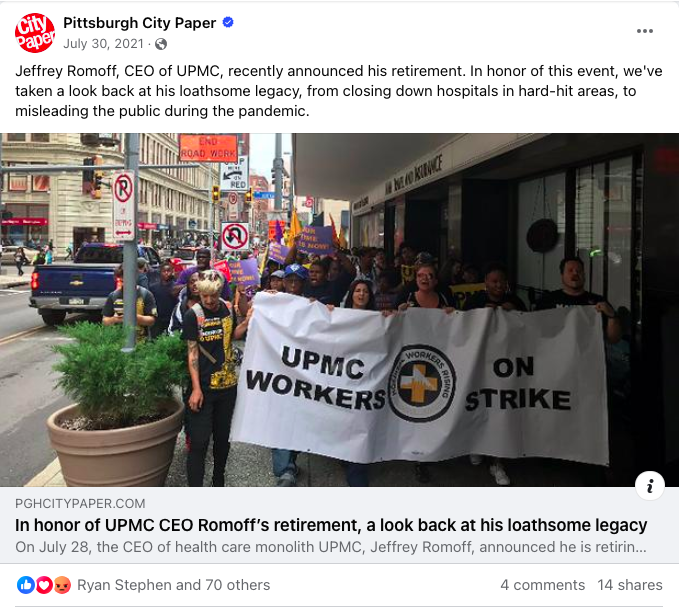This screenshot has width=679, height=608.
Task: Click the globe public audience icon
Action: (161, 44)
